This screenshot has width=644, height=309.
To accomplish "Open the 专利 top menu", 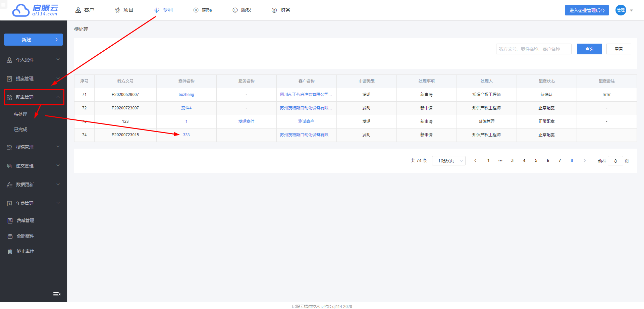I will pyautogui.click(x=163, y=10).
